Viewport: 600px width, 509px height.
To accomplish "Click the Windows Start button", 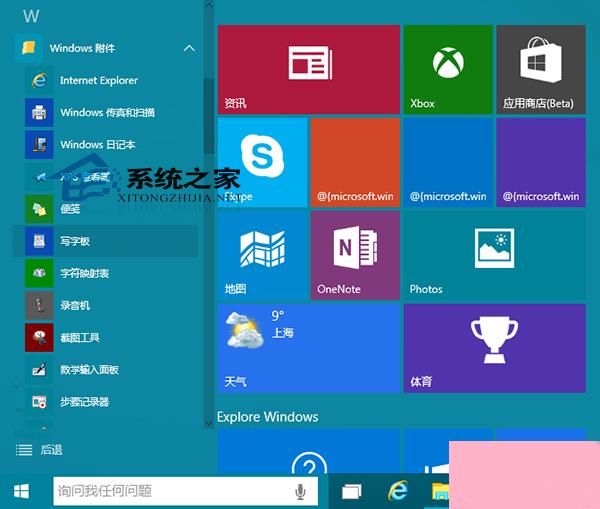I will pyautogui.click(x=21, y=491).
